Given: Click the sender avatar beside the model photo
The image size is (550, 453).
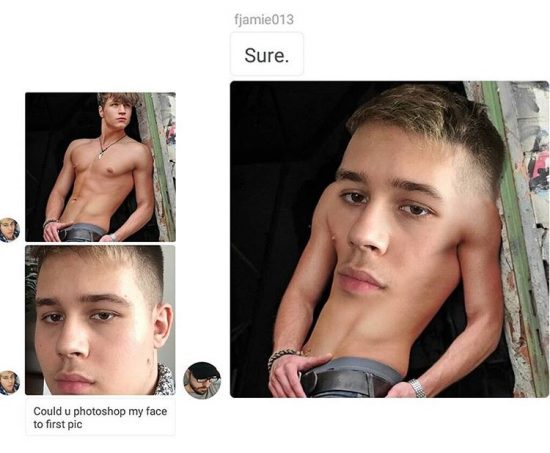Looking at the screenshot, I should coord(9,230).
